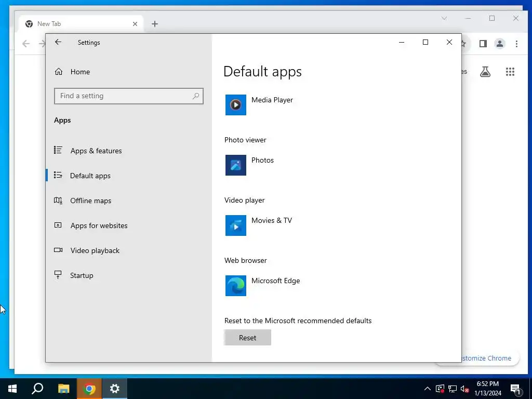Image resolution: width=532 pixels, height=399 pixels.
Task: Show hidden system tray icons
Action: pos(428,389)
